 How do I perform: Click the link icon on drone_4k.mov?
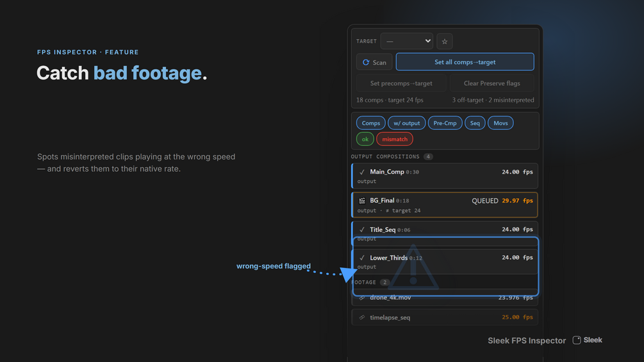click(x=362, y=297)
